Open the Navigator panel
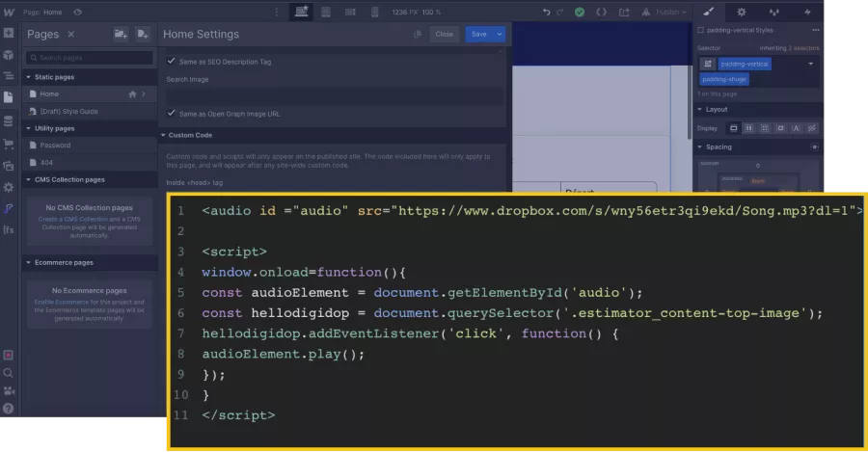 [9, 76]
